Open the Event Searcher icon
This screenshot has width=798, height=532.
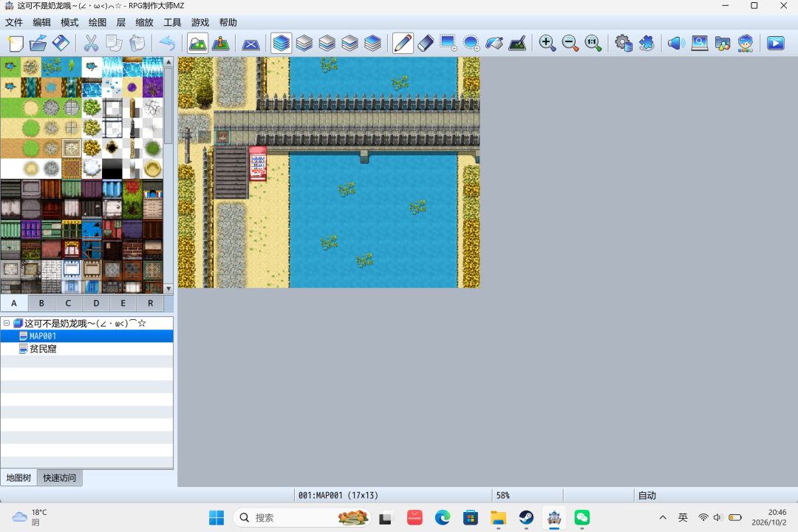click(x=699, y=44)
